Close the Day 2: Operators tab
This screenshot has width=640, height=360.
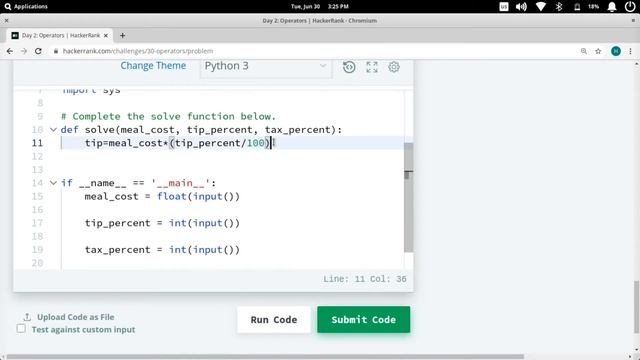pos(106,36)
